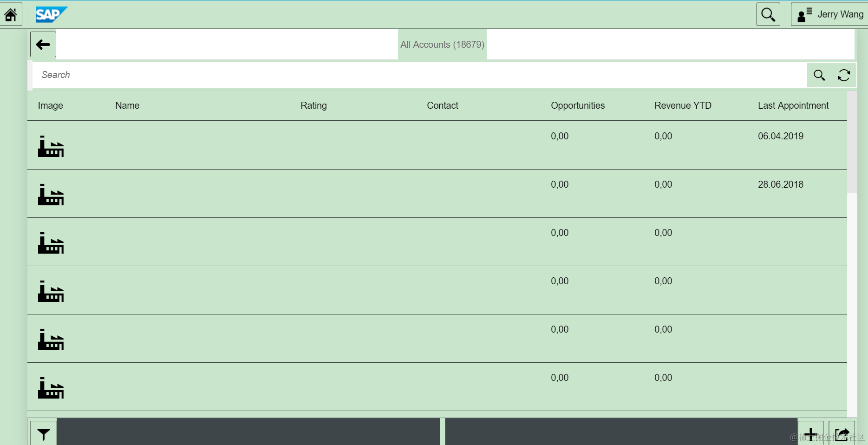Focus the account Search field

click(419, 75)
